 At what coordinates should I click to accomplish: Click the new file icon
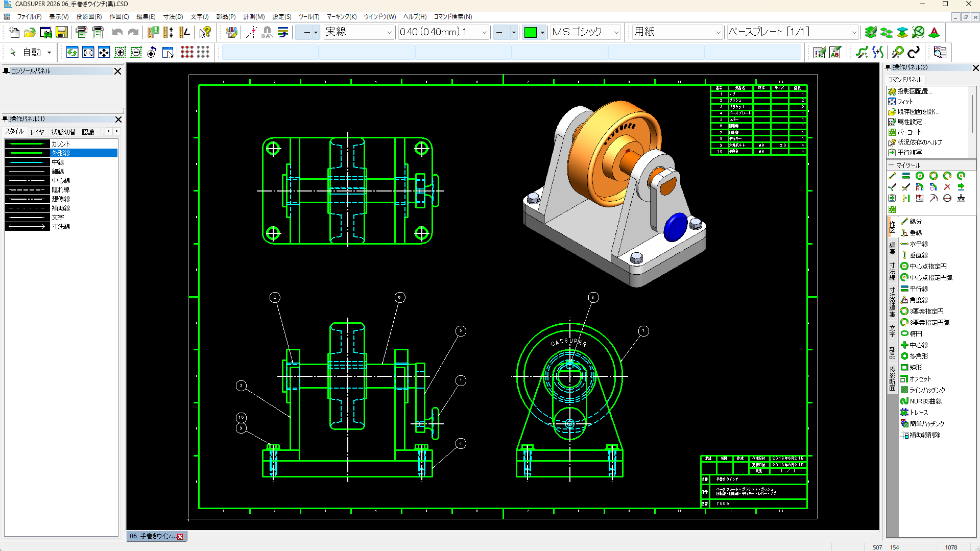point(14,33)
